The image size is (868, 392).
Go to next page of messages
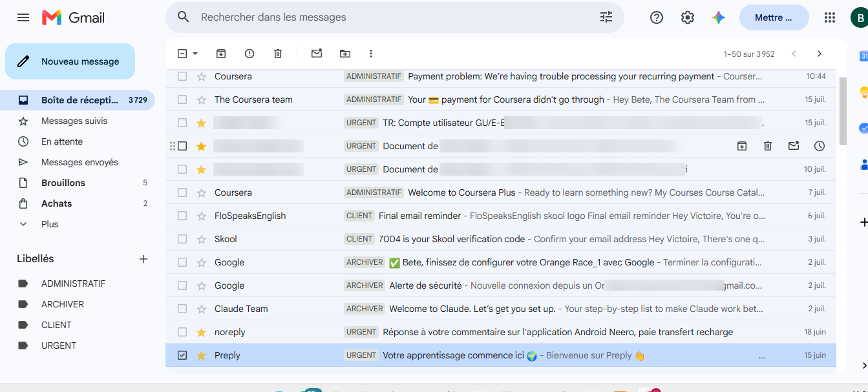[x=820, y=54]
